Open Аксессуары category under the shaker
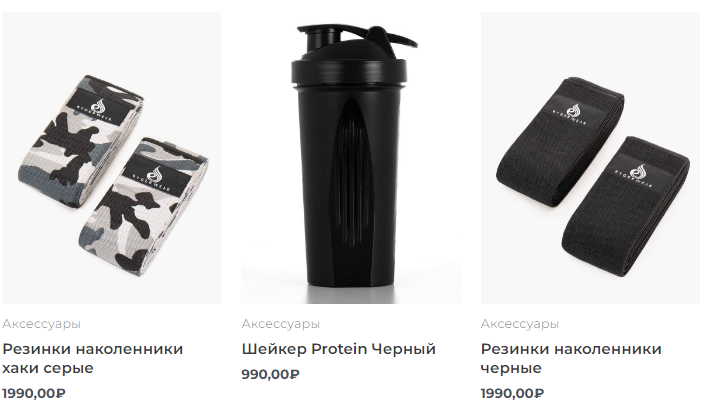This screenshot has height=418, width=704. (x=281, y=324)
